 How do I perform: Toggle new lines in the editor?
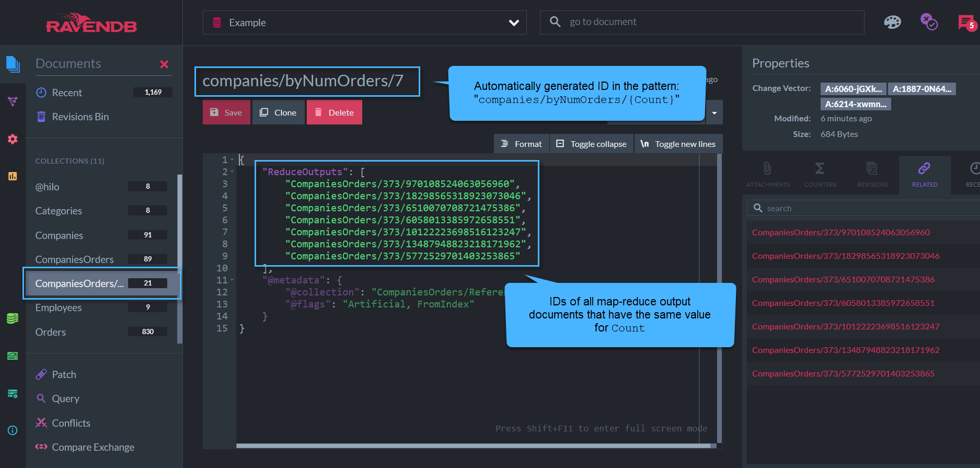click(678, 144)
